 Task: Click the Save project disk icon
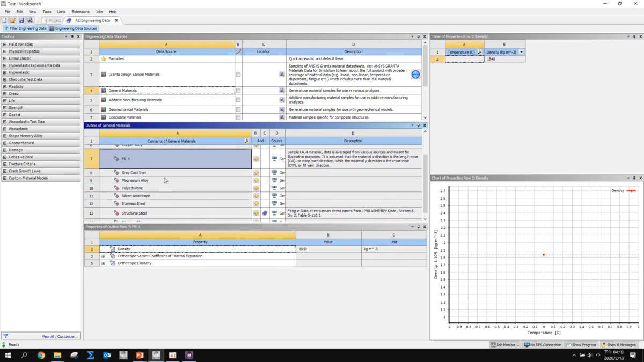click(x=21, y=20)
